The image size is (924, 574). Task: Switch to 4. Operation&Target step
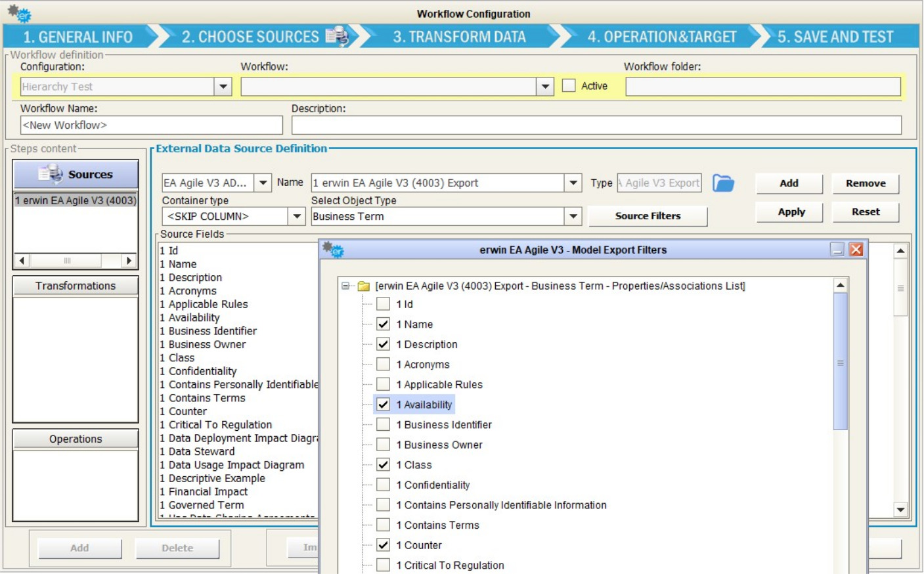point(661,37)
